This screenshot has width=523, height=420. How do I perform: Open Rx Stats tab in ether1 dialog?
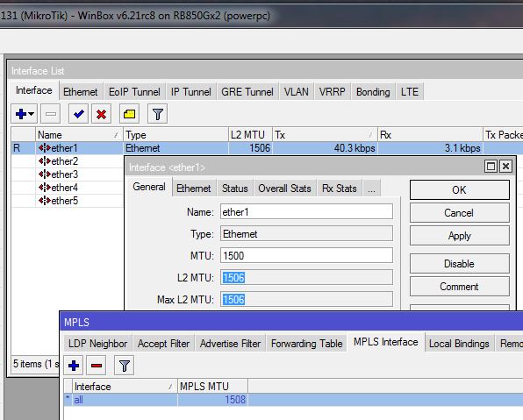click(x=340, y=189)
